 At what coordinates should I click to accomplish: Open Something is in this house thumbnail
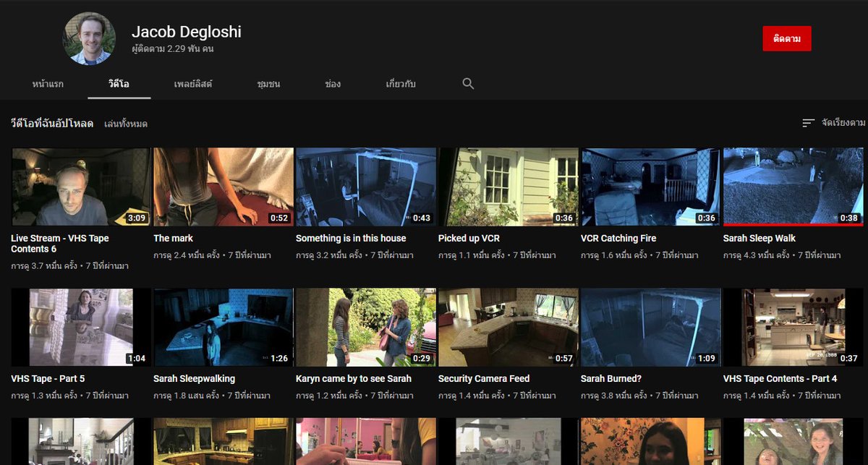366,187
